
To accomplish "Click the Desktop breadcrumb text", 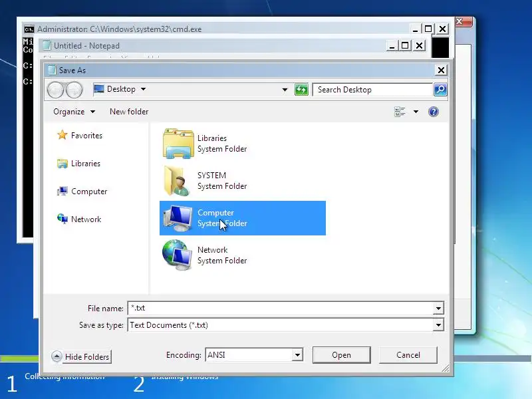I will 121,89.
